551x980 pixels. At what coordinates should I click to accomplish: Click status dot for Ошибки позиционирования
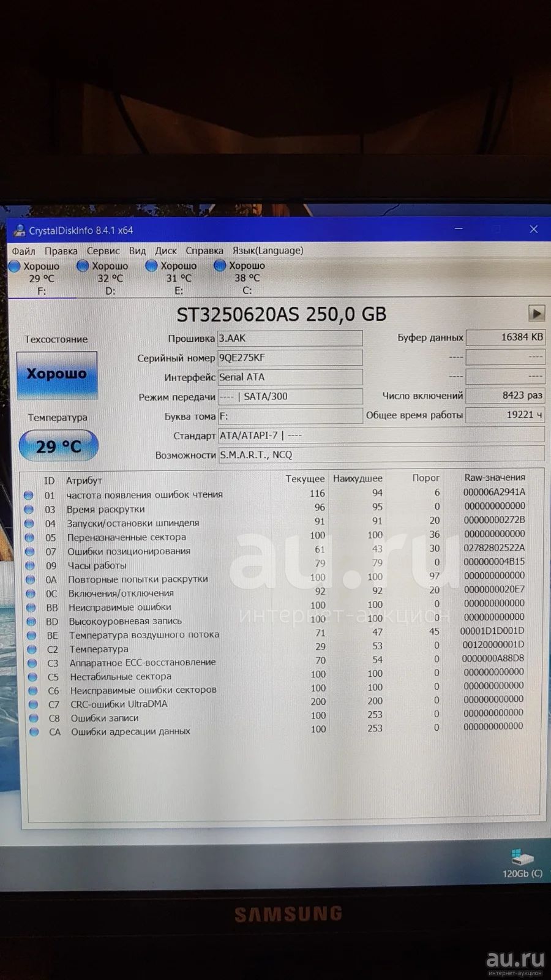coord(29,551)
